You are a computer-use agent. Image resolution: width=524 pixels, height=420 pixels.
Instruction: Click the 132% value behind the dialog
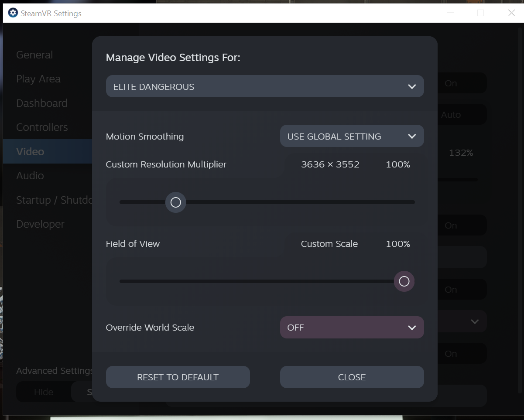click(x=461, y=153)
